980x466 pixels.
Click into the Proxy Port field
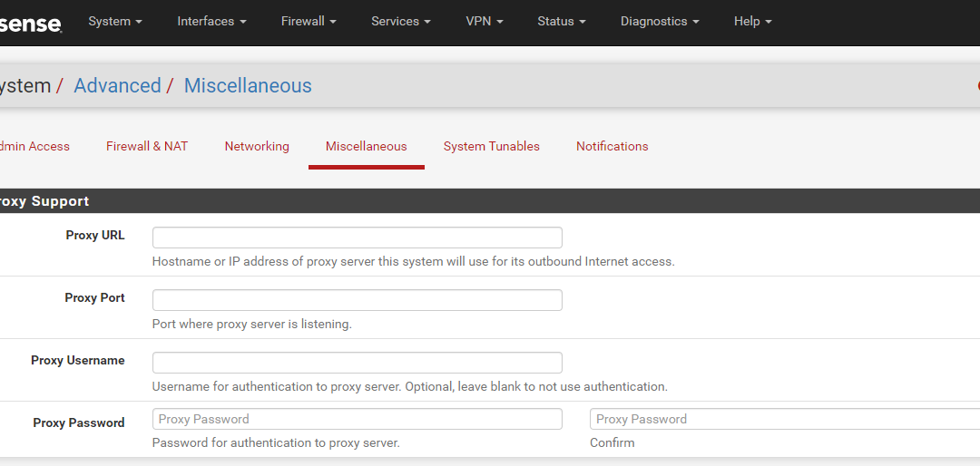pyautogui.click(x=358, y=300)
